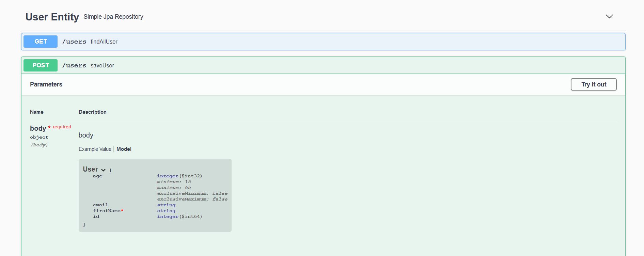
Task: Expand the GET /users findAllUser operation
Action: tap(323, 42)
